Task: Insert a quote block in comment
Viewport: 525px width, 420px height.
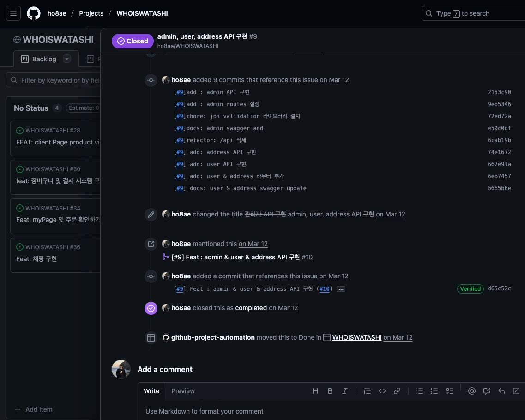Action: point(367,391)
